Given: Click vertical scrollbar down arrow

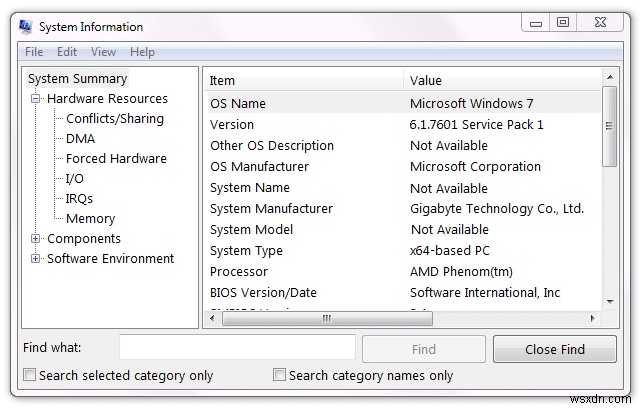Looking at the screenshot, I should click(610, 302).
